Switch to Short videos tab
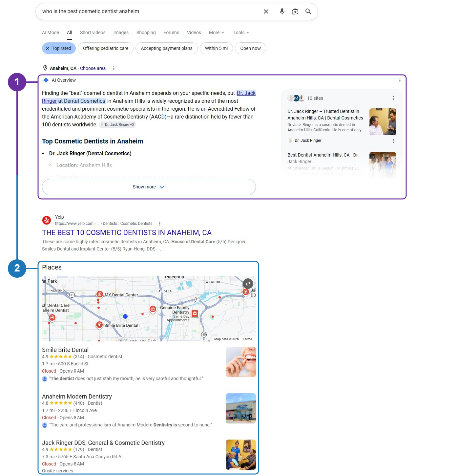The height and width of the screenshot is (476, 458). click(93, 32)
